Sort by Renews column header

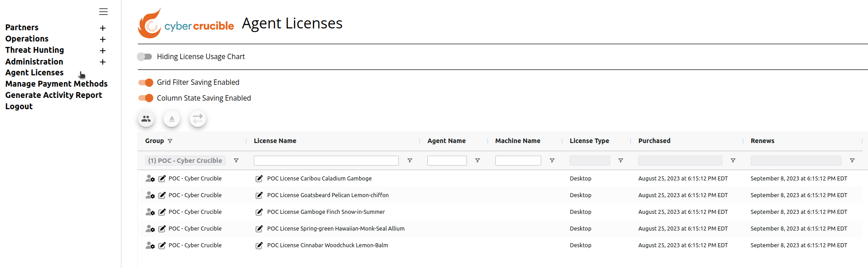pyautogui.click(x=763, y=141)
